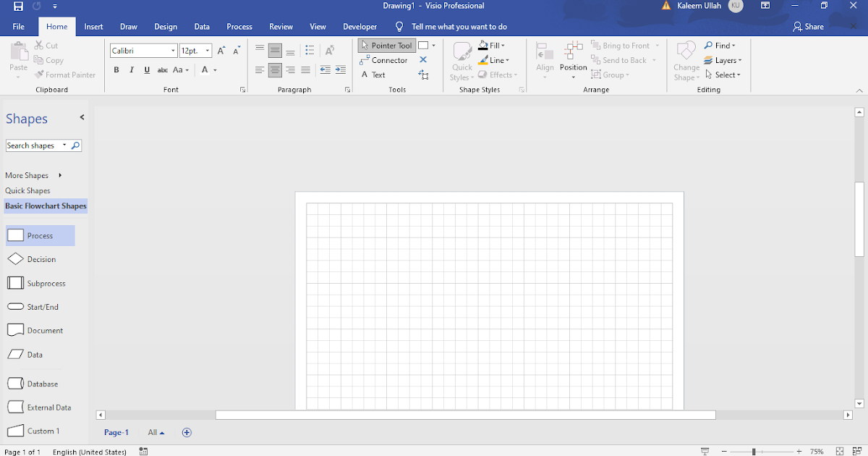This screenshot has width=868, height=456.
Task: Select the Pointer Tool
Action: click(388, 45)
